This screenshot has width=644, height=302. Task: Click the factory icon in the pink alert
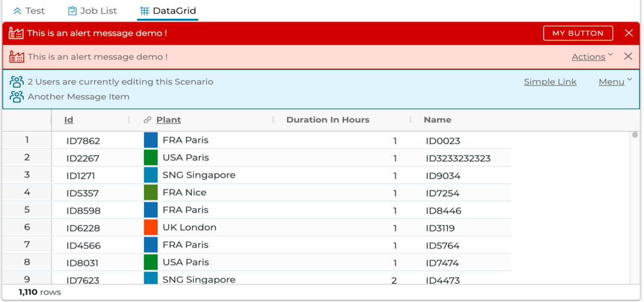point(16,56)
